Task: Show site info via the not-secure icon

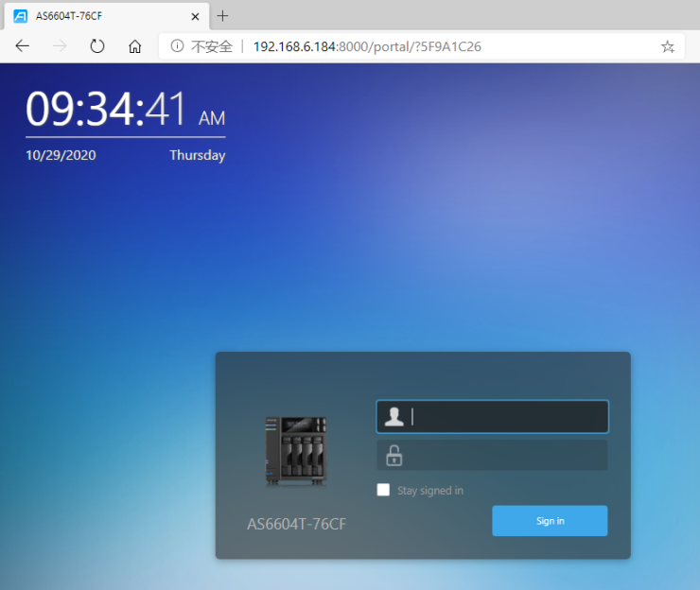Action: pyautogui.click(x=177, y=46)
